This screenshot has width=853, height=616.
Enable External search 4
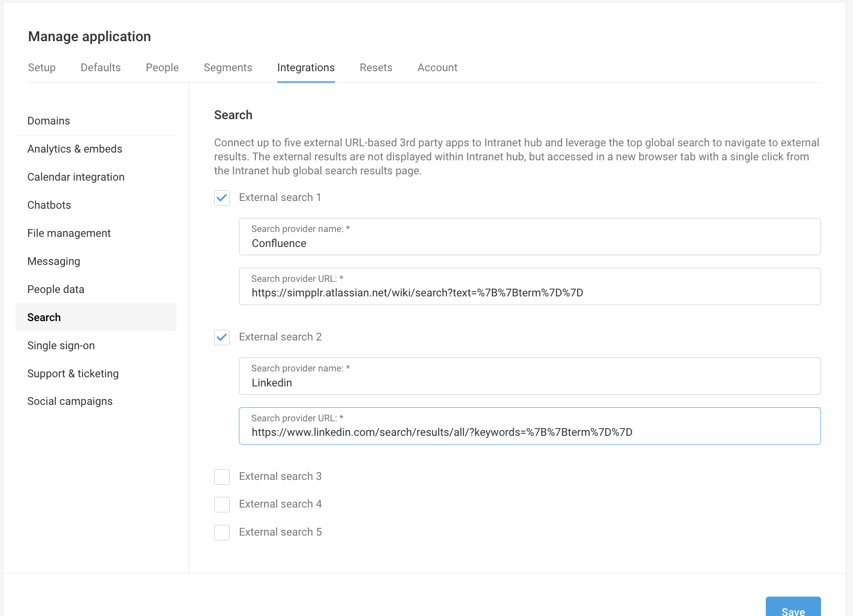point(221,505)
